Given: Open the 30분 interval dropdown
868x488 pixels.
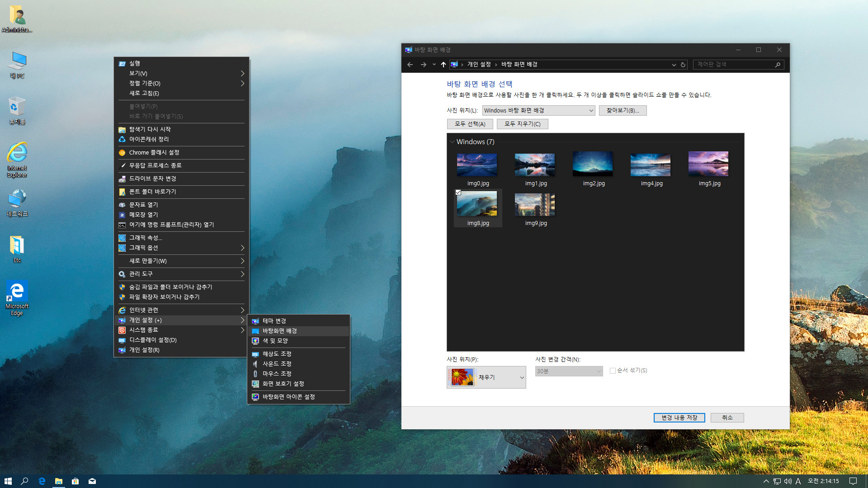Looking at the screenshot, I should pyautogui.click(x=569, y=371).
